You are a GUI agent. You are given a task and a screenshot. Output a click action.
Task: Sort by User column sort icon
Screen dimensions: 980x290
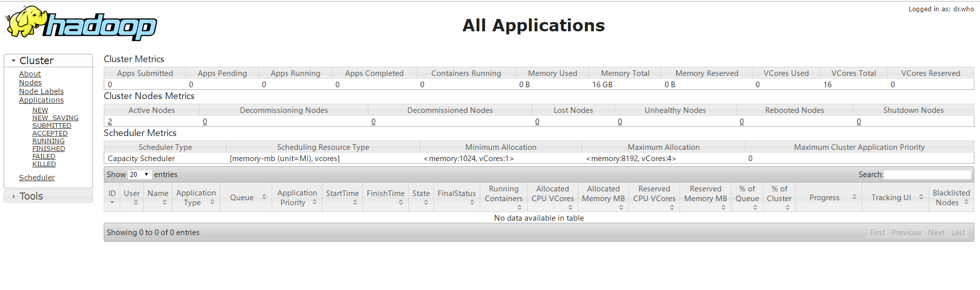pos(136,203)
